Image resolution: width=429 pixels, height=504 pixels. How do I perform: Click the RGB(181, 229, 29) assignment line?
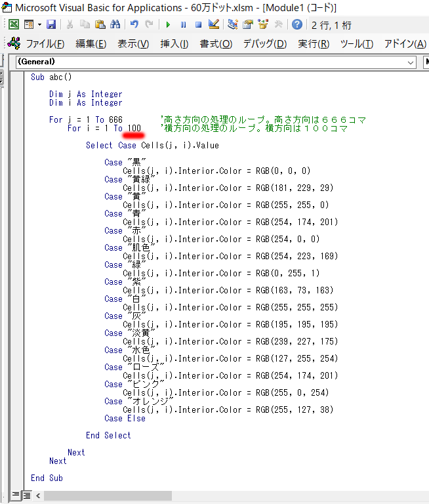tap(228, 188)
